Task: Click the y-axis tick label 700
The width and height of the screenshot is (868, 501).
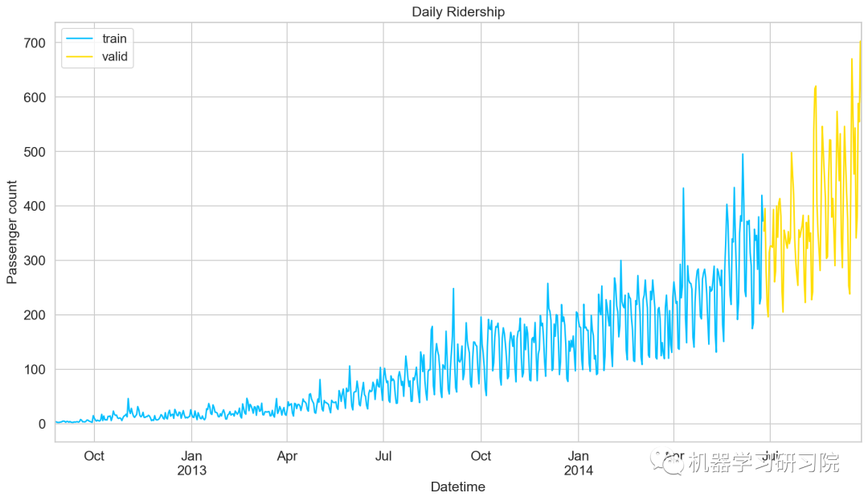Action: click(x=35, y=43)
